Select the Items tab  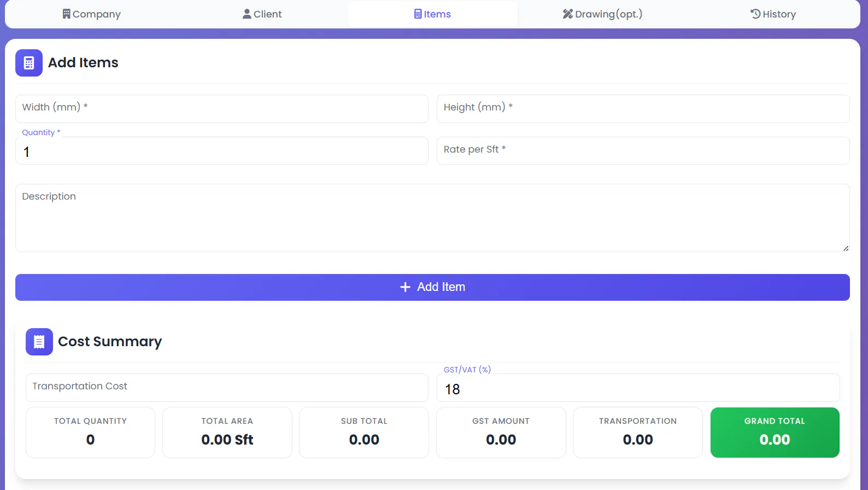pos(432,14)
